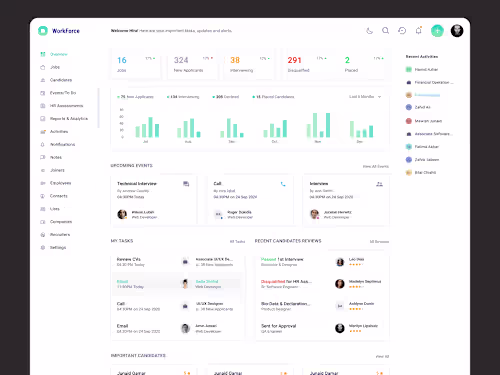Open the user profile avatar menu
Viewport: 500px width, 375px height.
pos(457,31)
